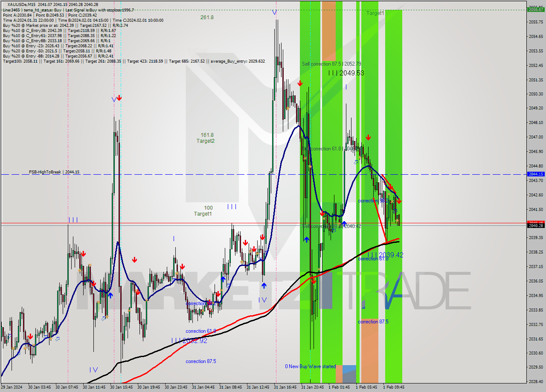Screen dimensions: 546x392
Task: Click the '0 New Buy Wave started' label
Action: coord(311,366)
